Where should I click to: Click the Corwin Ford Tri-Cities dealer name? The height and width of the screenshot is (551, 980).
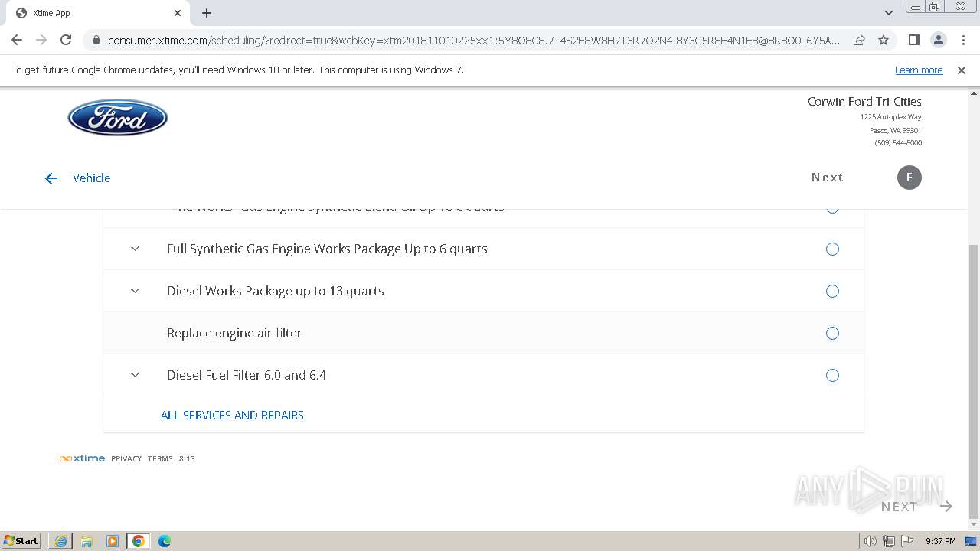point(864,101)
